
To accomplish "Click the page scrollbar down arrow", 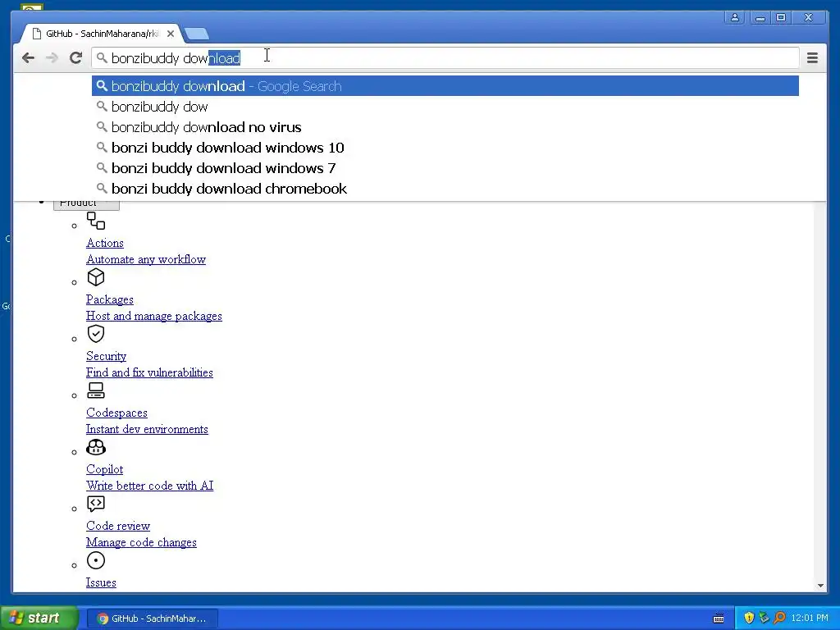I will [820, 586].
